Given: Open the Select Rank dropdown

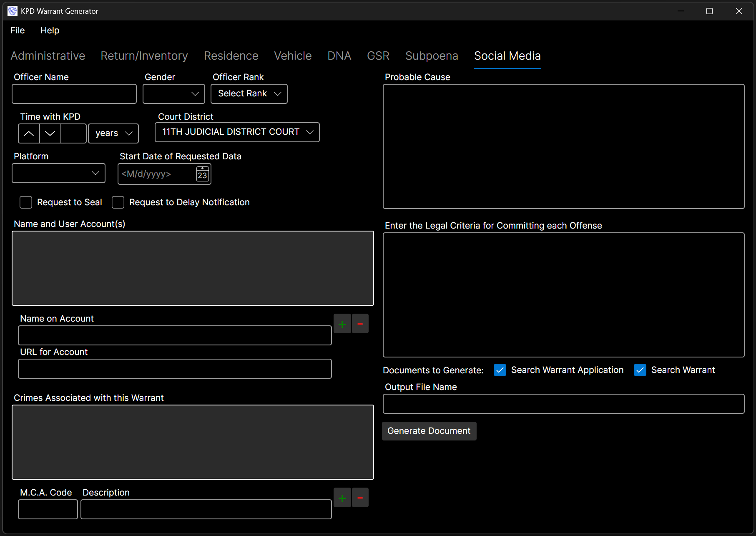Looking at the screenshot, I should (x=249, y=93).
